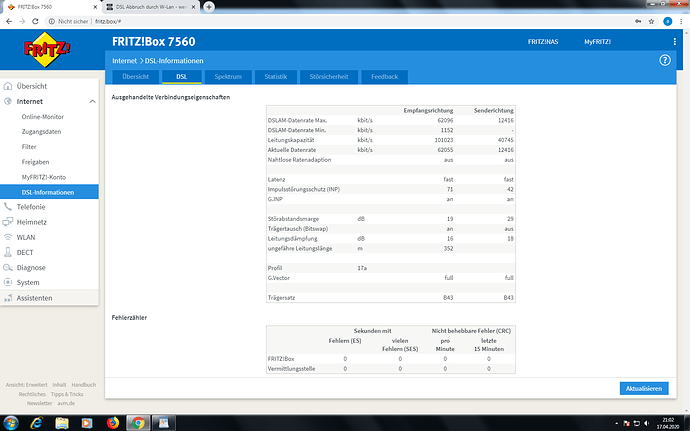The image size is (690, 431).
Task: Open Windows Explorer folder in taskbar
Action: pos(62,423)
